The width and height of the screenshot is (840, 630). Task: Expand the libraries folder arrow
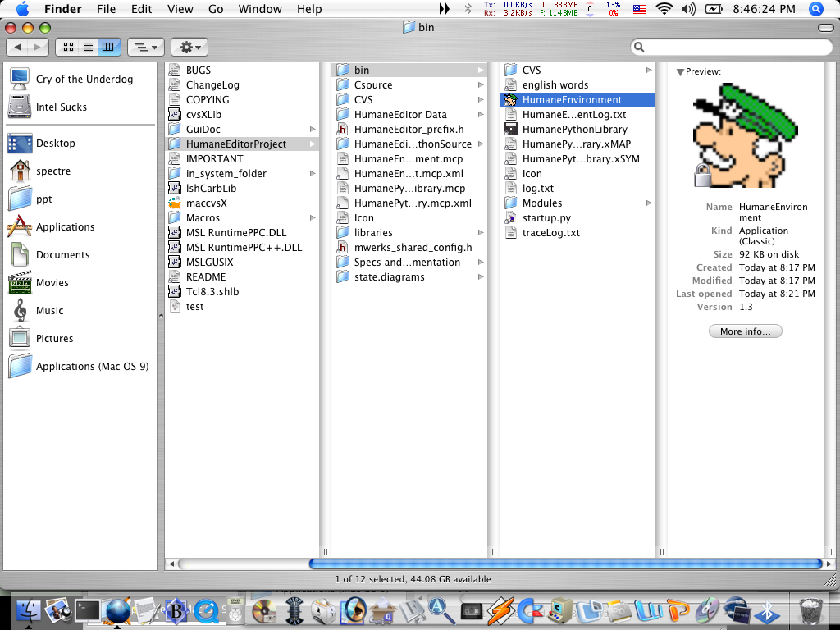point(481,232)
